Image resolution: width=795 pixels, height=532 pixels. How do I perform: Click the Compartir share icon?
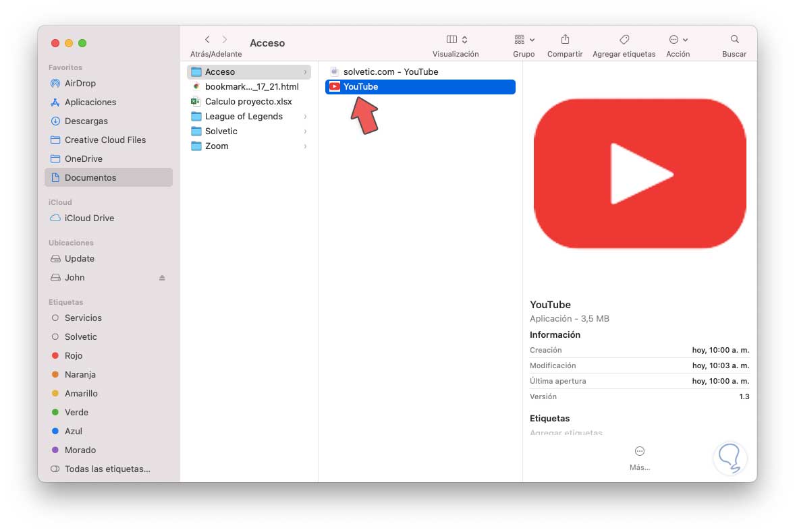(565, 40)
